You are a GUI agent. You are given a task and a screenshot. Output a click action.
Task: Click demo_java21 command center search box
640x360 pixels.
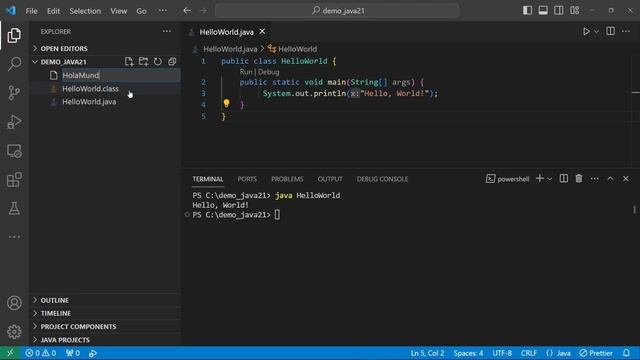pyautogui.click(x=337, y=11)
